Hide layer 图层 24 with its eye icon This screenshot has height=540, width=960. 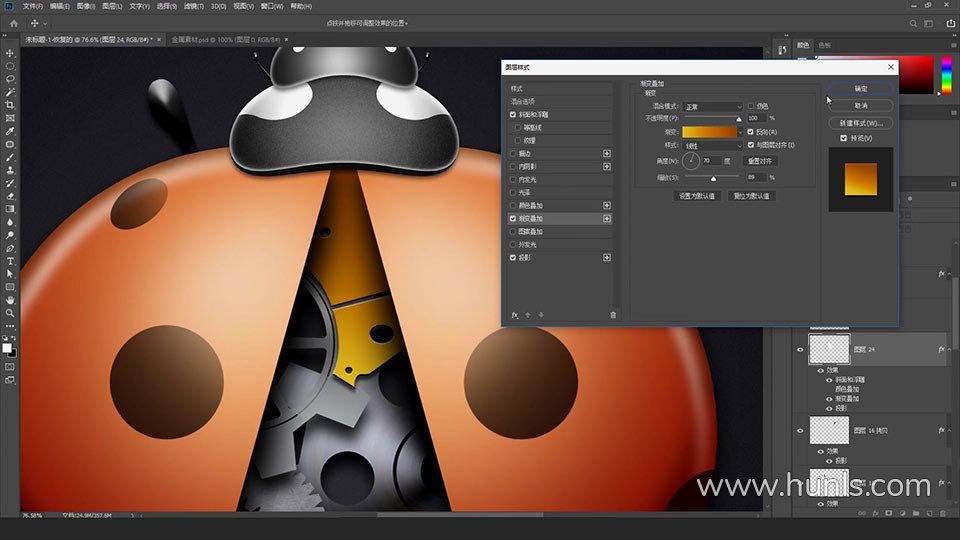(799, 350)
